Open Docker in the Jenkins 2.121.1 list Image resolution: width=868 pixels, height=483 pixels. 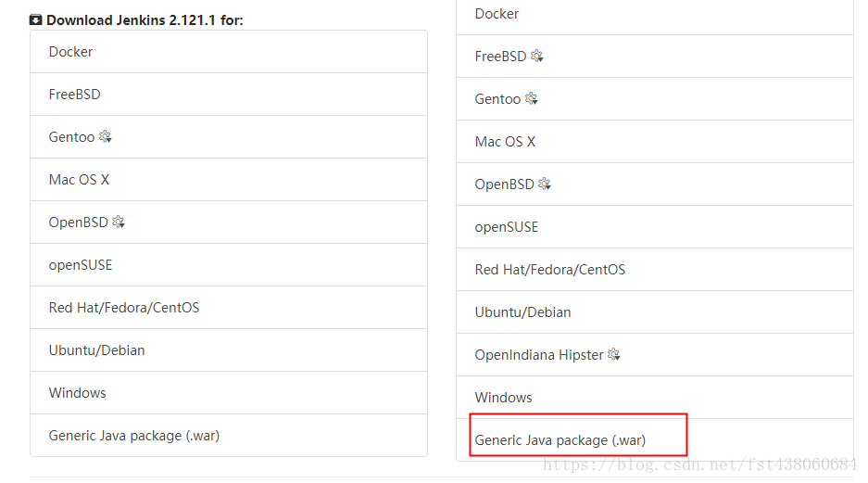click(x=229, y=52)
